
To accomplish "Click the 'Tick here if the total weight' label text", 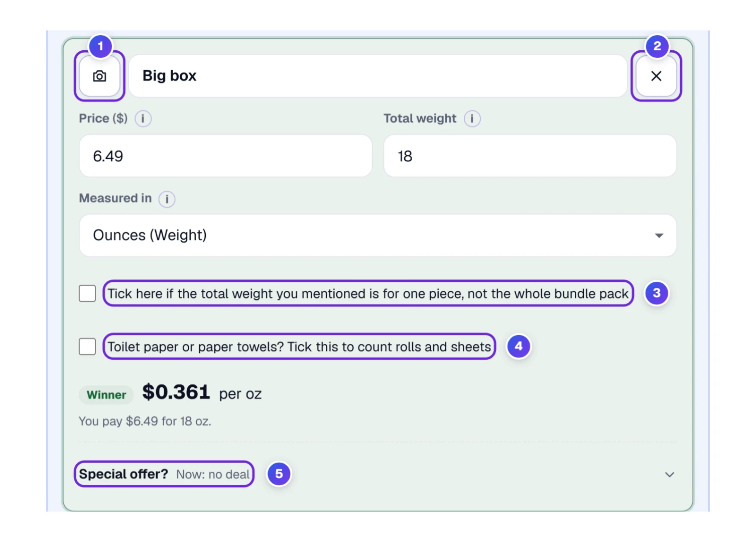I will pyautogui.click(x=368, y=293).
